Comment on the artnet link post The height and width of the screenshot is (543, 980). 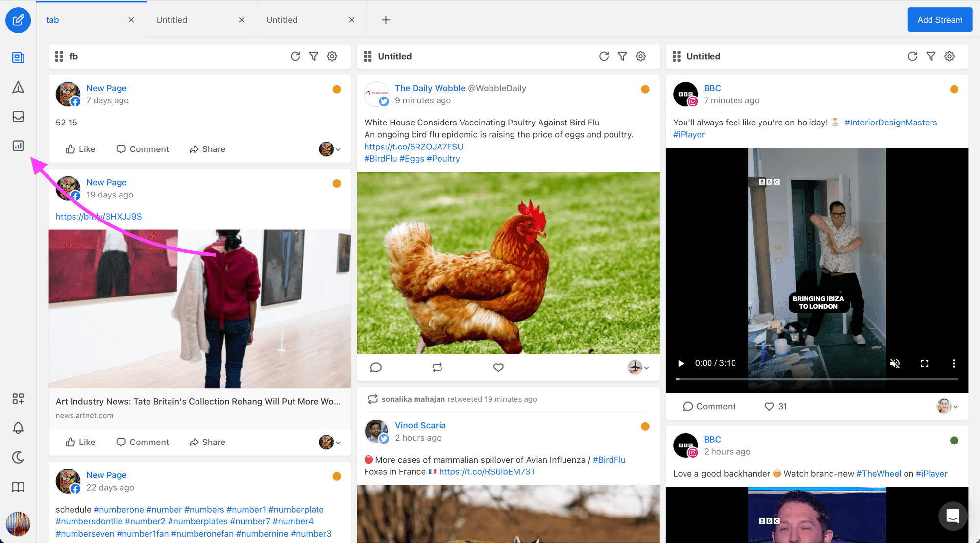coord(143,442)
